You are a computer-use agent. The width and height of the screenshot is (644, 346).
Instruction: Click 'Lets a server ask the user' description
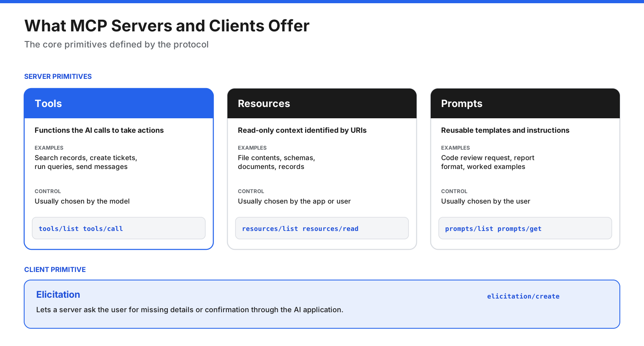pyautogui.click(x=190, y=310)
